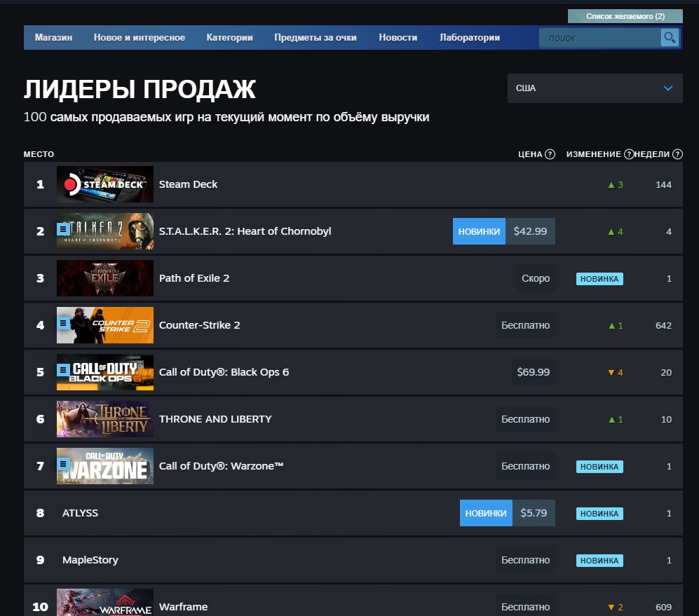Click the ИЗМЕНЕНИЕ column header text
Viewport: 699px width, 616px height.
click(593, 154)
